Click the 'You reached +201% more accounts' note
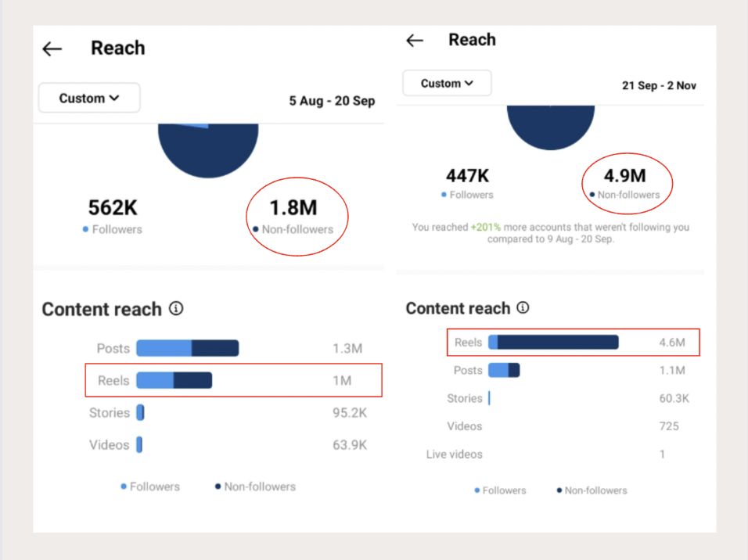The height and width of the screenshot is (560, 748). pyautogui.click(x=551, y=233)
